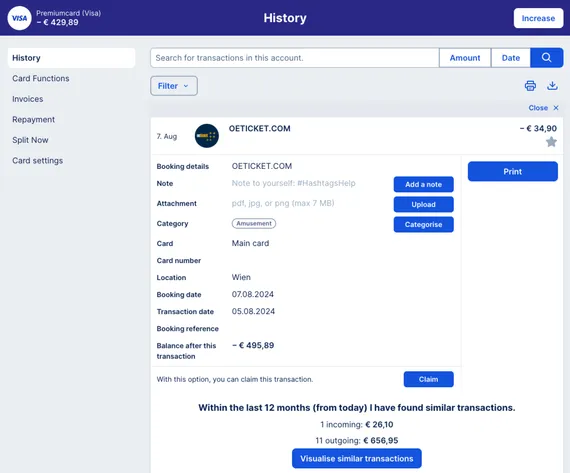Click the note field placeholder text
Screen dimensions: 570x473
pyautogui.click(x=293, y=183)
